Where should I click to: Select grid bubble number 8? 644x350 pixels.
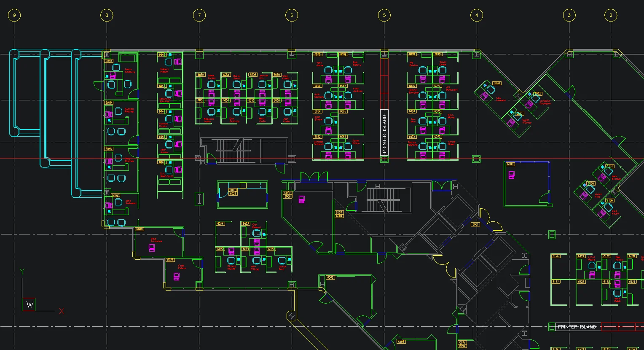pyautogui.click(x=107, y=16)
